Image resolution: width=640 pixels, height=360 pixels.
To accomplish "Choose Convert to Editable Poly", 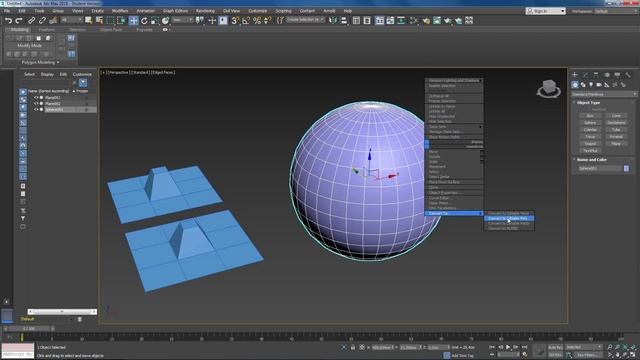I will (x=509, y=218).
